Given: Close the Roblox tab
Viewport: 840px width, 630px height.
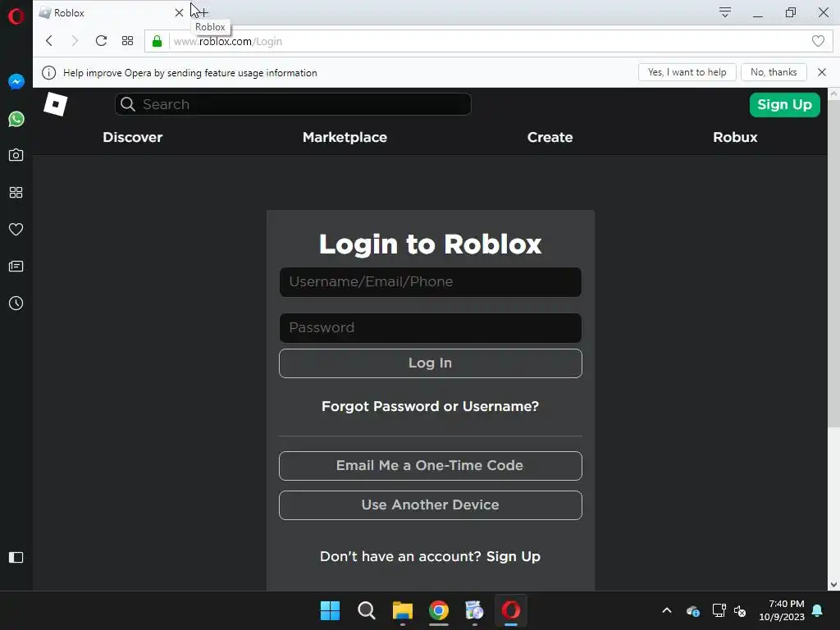Looking at the screenshot, I should pyautogui.click(x=179, y=12).
